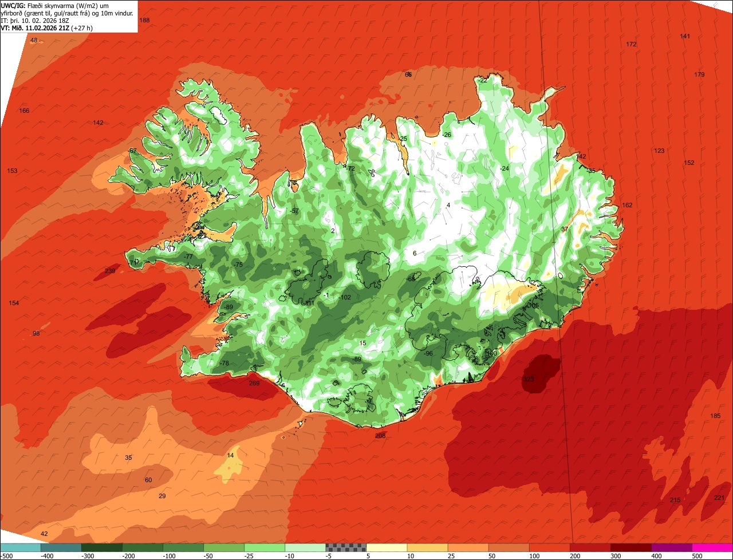The height and width of the screenshot is (560, 733).
Task: Click the map value 22 at the northeast tip
Action: (x=483, y=80)
